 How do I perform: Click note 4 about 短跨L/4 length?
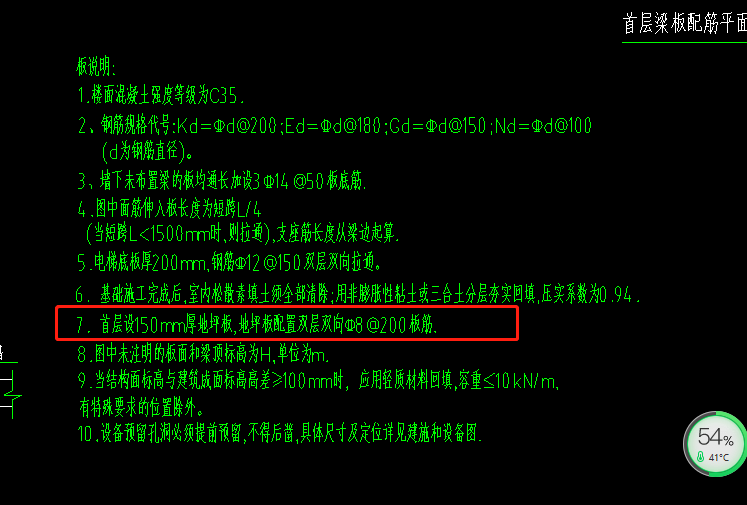(x=170, y=209)
